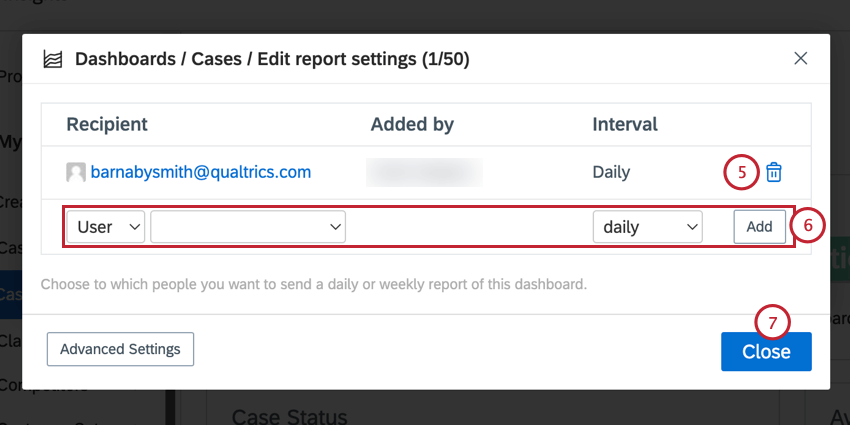The image size is (850, 425).
Task: Click the dashboard wave icon in title
Action: (53, 59)
